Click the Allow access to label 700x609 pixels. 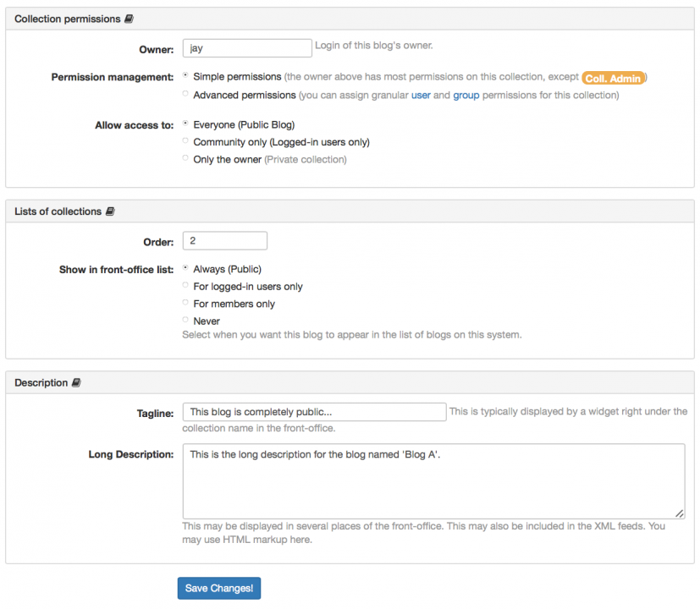134,125
